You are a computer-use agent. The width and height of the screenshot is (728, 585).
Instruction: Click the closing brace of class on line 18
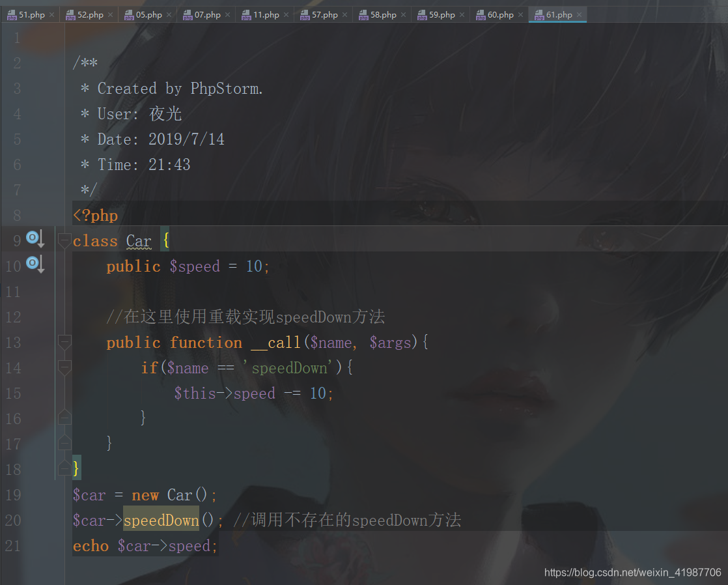76,468
